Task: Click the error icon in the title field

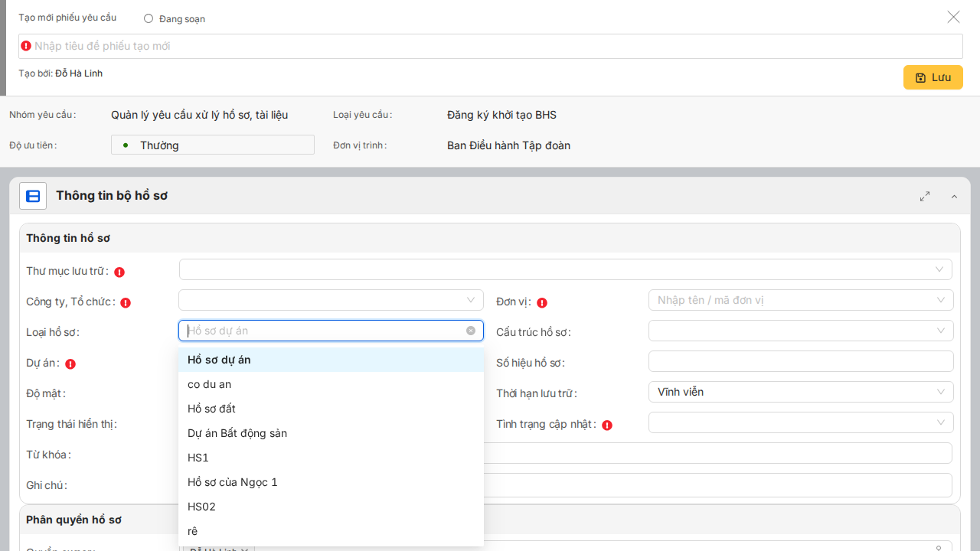Action: coord(26,46)
